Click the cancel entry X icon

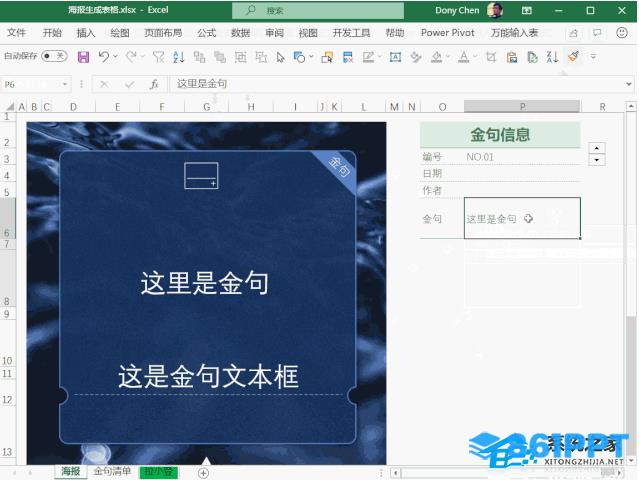[104, 84]
